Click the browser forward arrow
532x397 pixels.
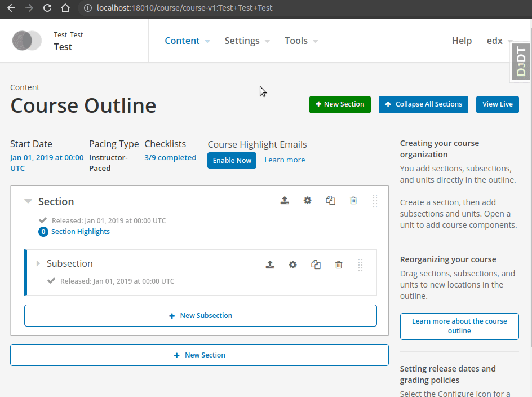[x=29, y=8]
